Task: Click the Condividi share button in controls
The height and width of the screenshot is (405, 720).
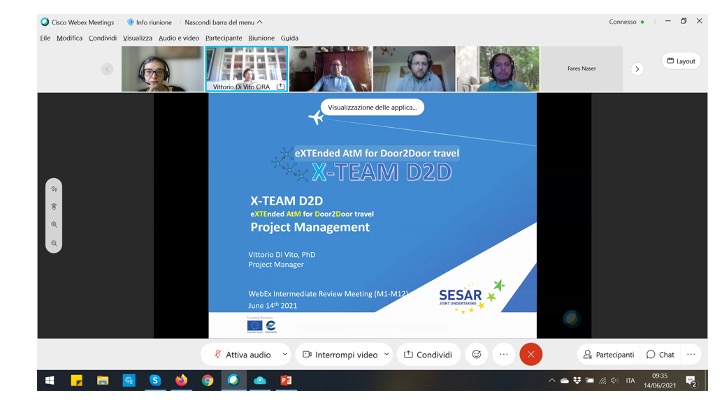Action: coord(428,354)
